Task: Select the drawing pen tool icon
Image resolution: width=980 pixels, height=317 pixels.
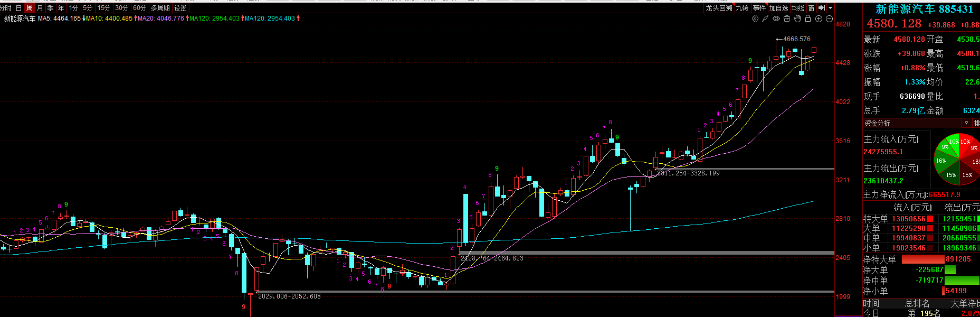Action: coord(766,18)
